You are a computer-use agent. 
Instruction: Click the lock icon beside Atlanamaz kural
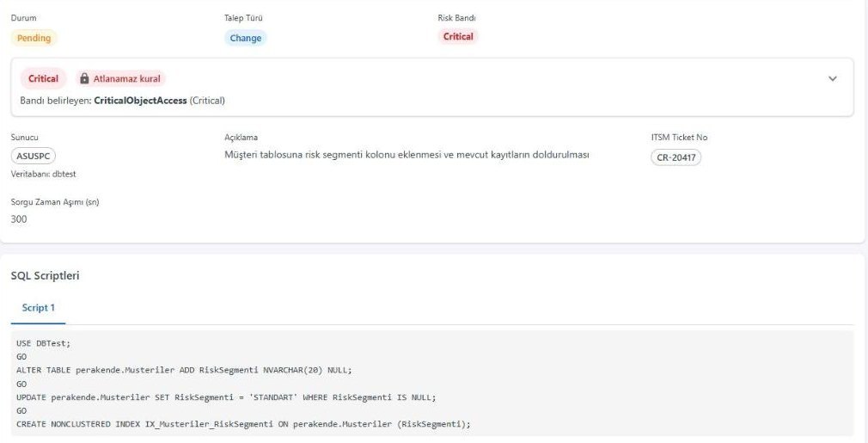coord(84,78)
